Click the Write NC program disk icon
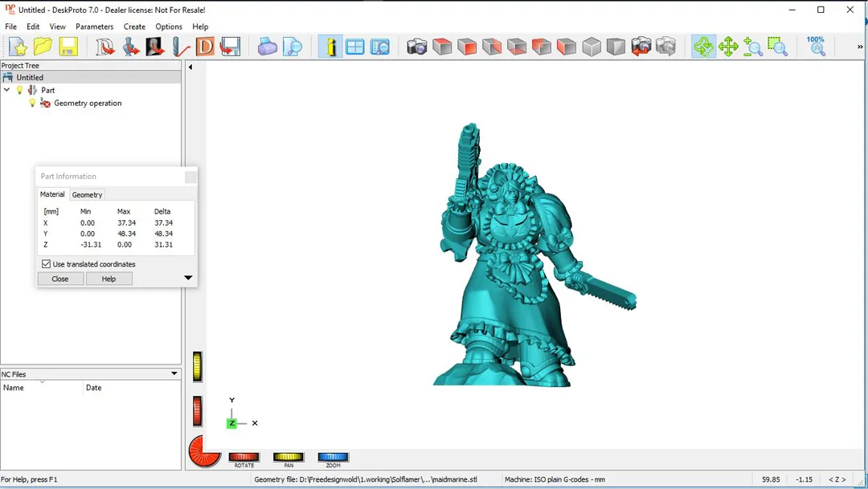 (x=230, y=47)
